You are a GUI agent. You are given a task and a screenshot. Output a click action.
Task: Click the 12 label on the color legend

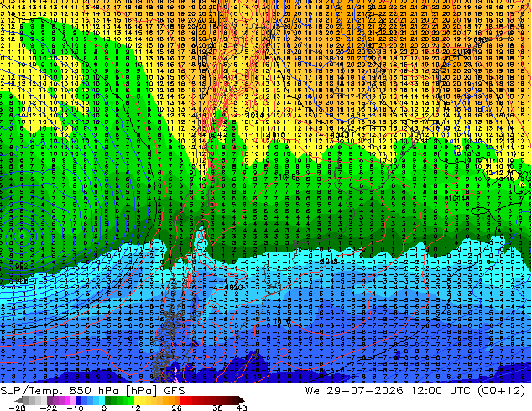pyautogui.click(x=136, y=408)
